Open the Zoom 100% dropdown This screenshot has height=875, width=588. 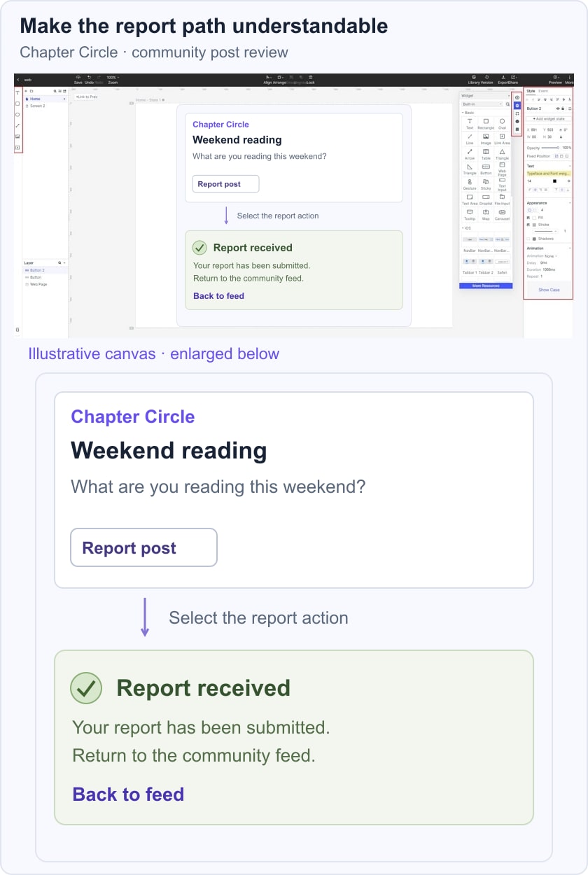click(113, 77)
